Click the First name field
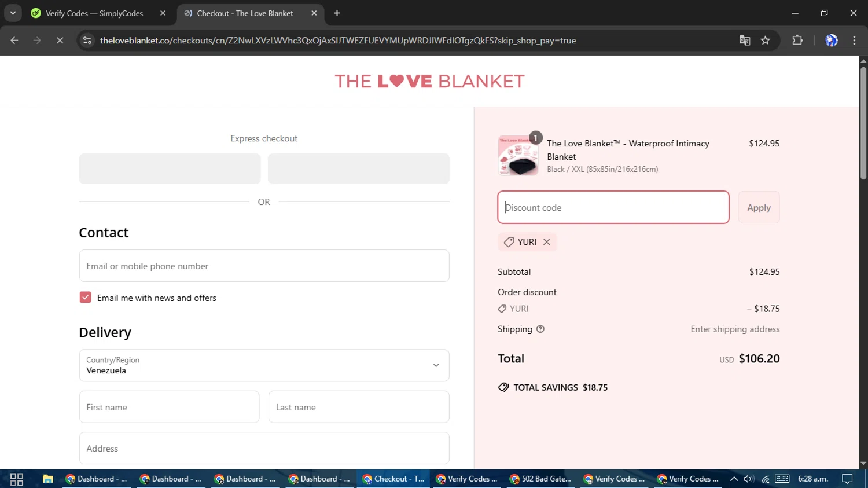 point(169,407)
